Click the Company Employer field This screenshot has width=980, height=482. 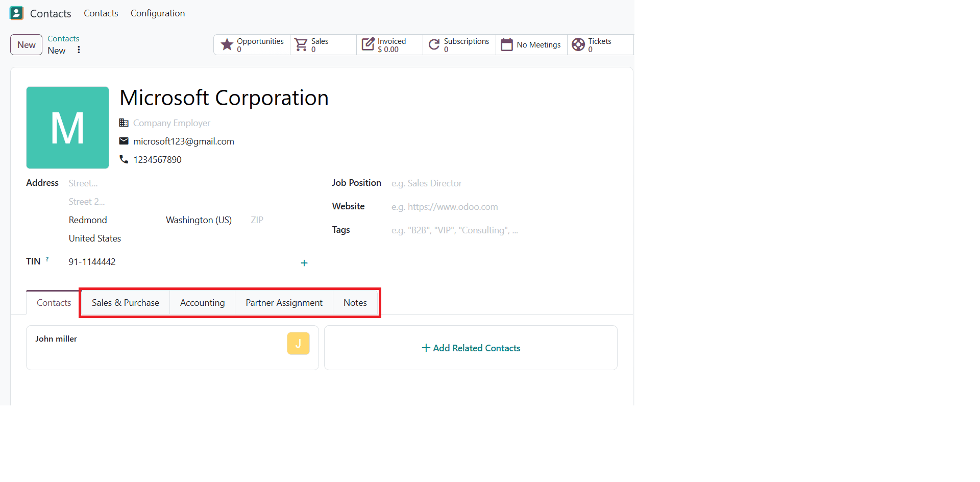[172, 123]
